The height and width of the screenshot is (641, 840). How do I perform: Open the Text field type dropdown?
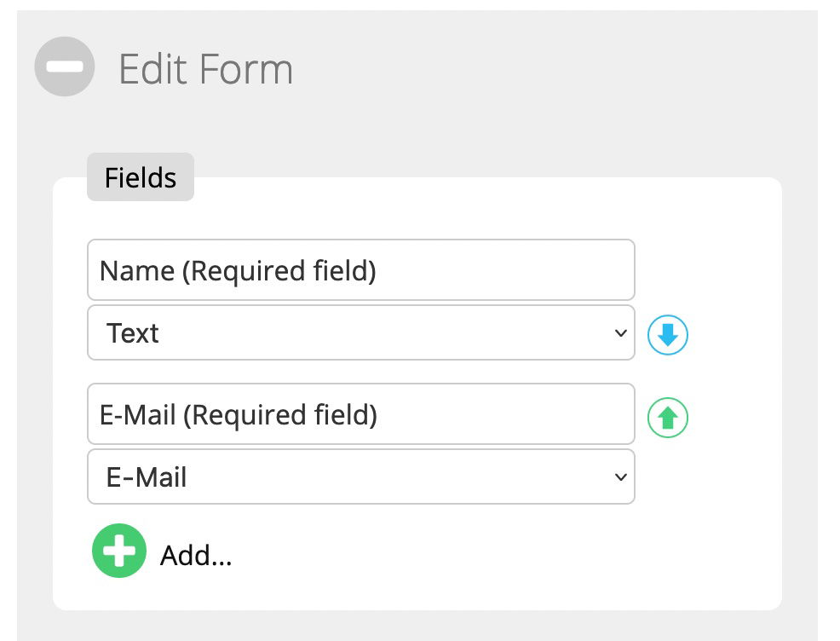(x=361, y=332)
